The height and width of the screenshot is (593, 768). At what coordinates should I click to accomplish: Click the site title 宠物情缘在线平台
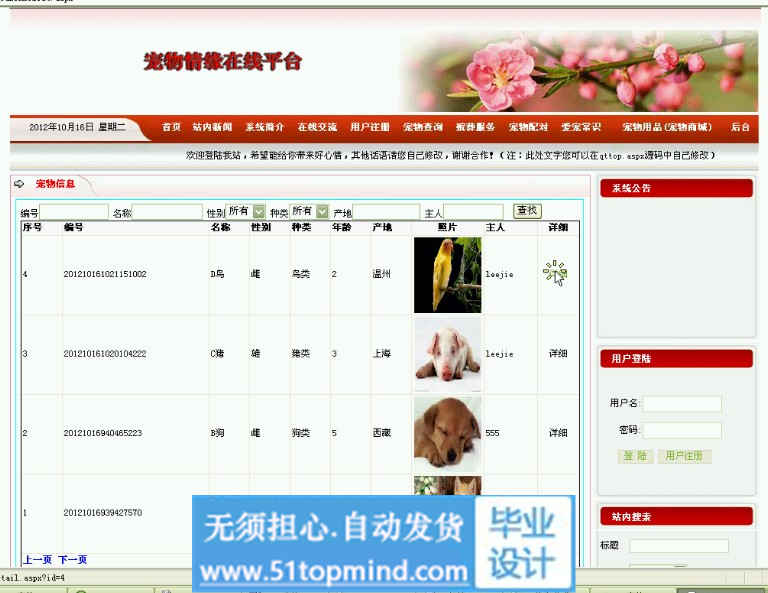223,62
